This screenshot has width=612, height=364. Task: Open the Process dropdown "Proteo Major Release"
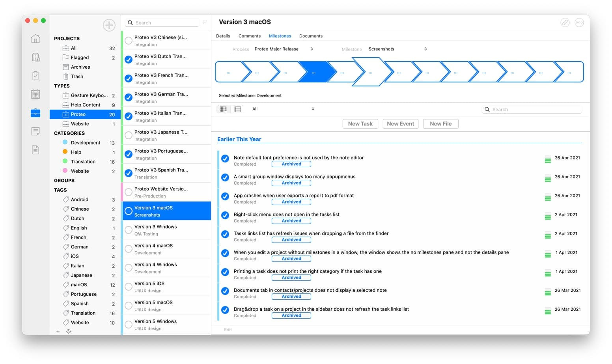(284, 49)
